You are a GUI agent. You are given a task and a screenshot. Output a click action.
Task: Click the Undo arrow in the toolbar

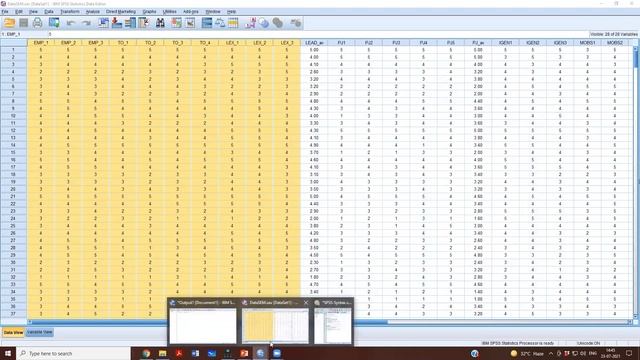[x=71, y=23]
